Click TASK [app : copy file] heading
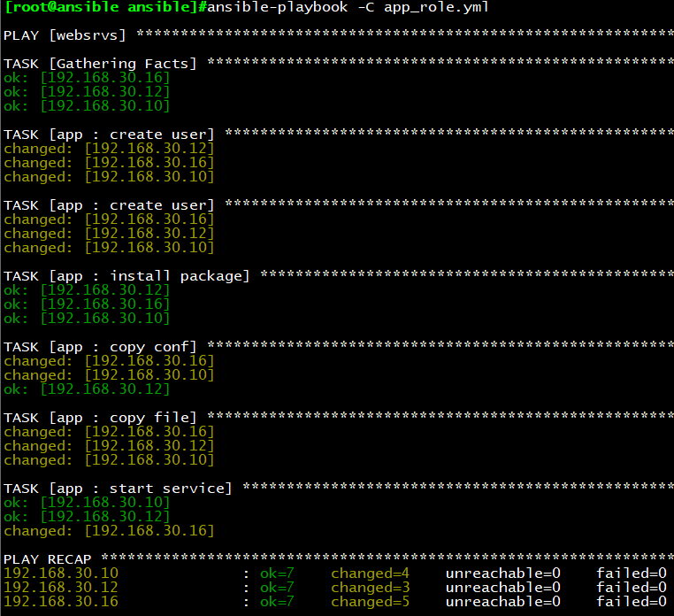 (x=100, y=418)
